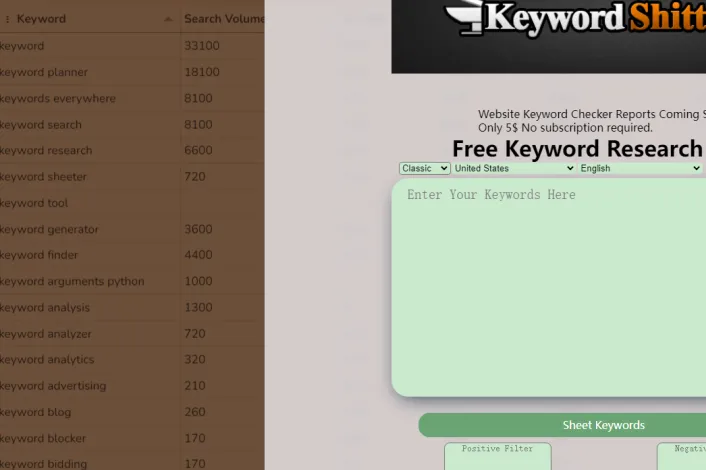Select the 'keyword generator' row
The width and height of the screenshot is (706, 470).
point(132,229)
